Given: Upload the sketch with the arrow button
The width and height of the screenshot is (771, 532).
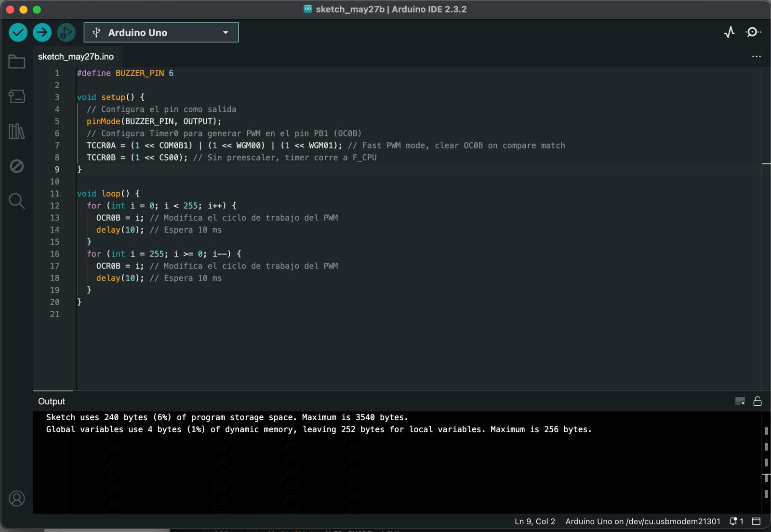Looking at the screenshot, I should pyautogui.click(x=42, y=32).
